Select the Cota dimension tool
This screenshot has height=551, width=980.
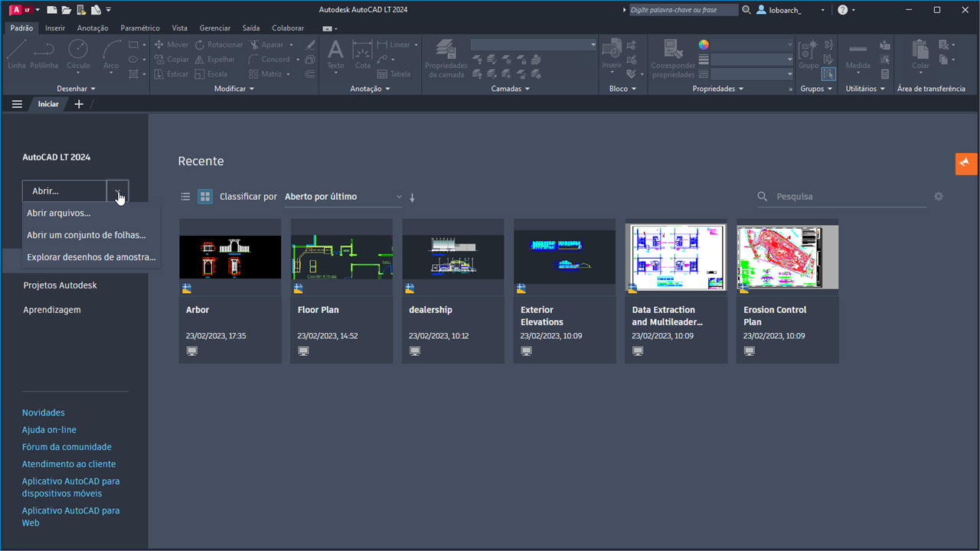(x=363, y=55)
